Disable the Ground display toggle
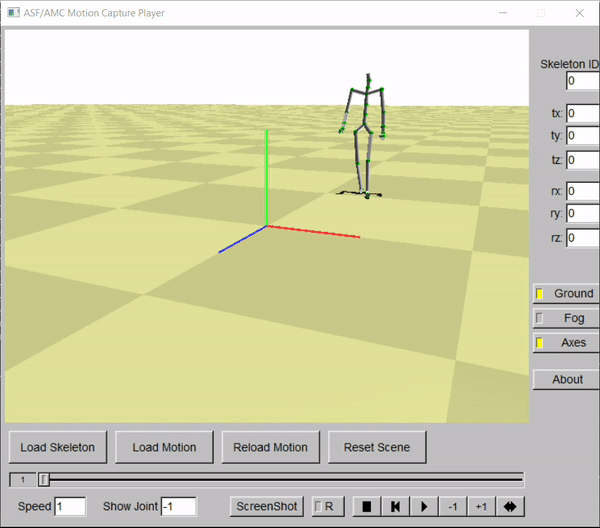The width and height of the screenshot is (600, 528). 566,293
